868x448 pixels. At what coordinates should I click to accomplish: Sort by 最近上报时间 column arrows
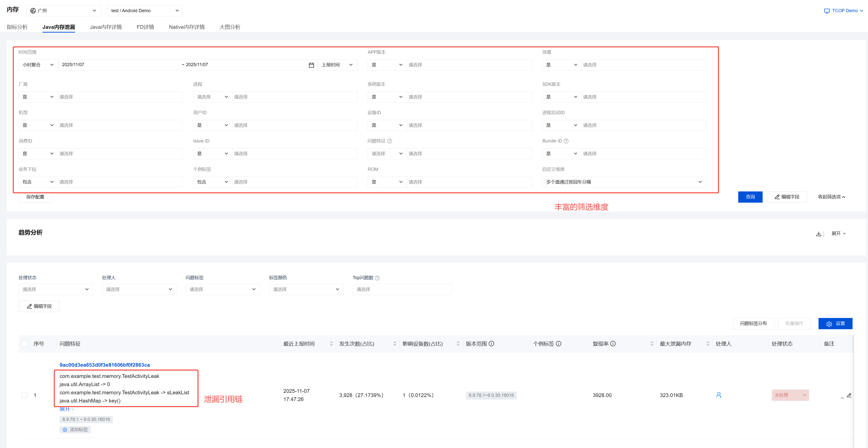(x=331, y=344)
